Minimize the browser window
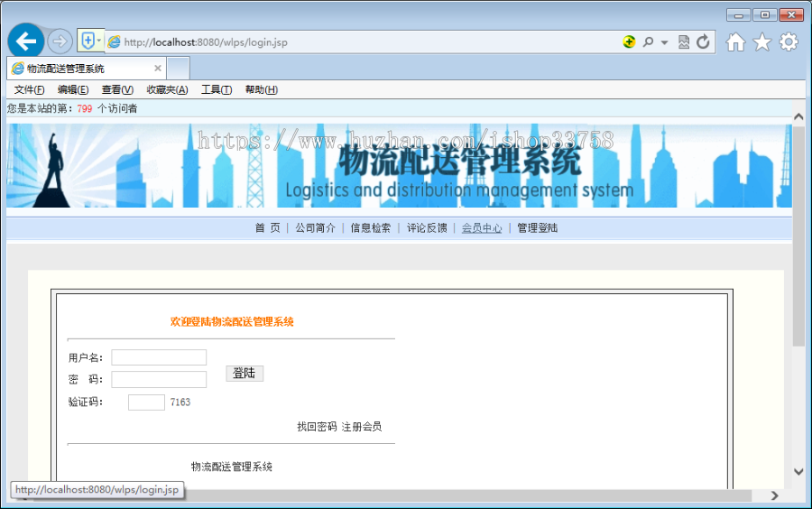812x509 pixels. [x=738, y=15]
